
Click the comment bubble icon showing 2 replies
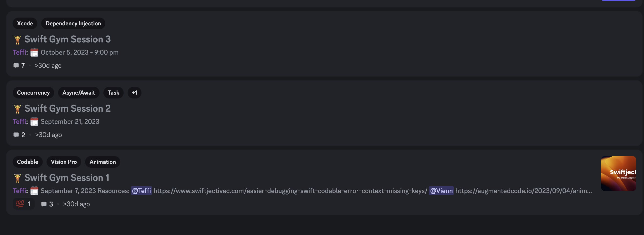16,135
